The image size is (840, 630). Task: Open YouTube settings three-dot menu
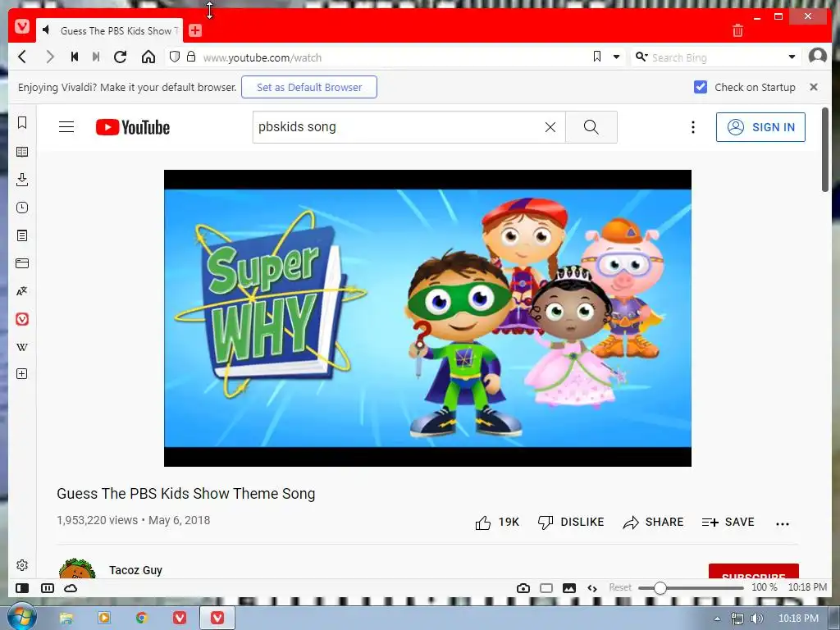[692, 127]
